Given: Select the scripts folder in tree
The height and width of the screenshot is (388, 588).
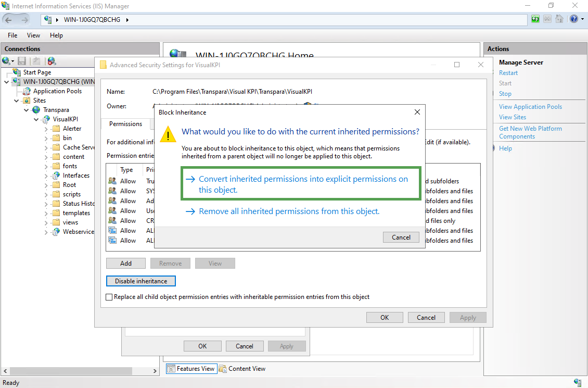Looking at the screenshot, I should [71, 194].
